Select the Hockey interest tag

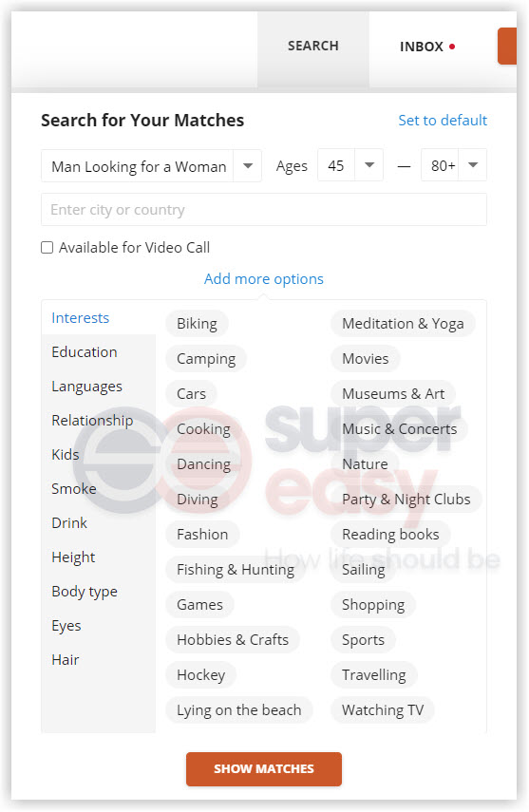(x=201, y=675)
